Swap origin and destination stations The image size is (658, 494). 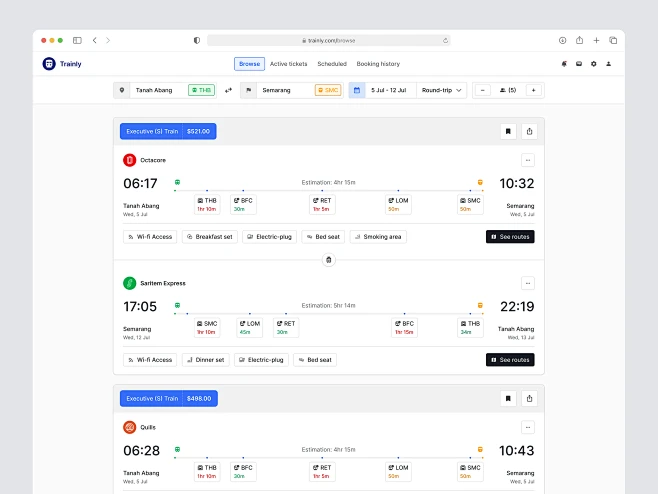point(228,90)
